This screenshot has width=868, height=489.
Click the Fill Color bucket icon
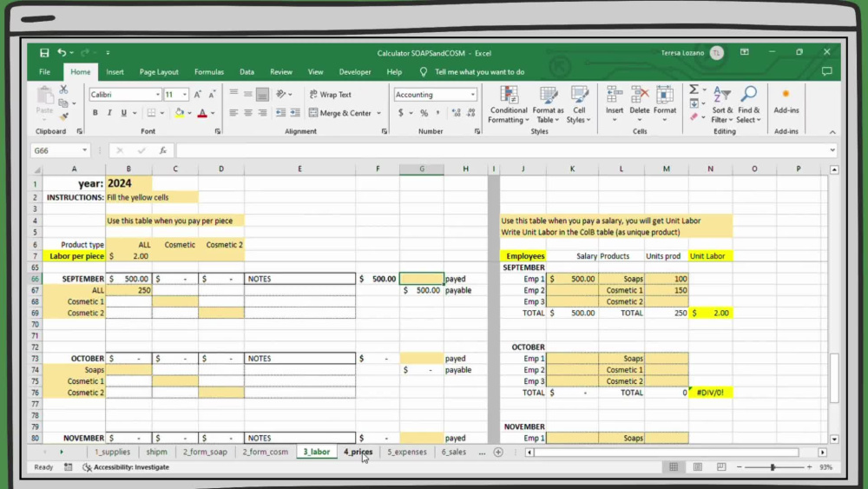coord(180,113)
